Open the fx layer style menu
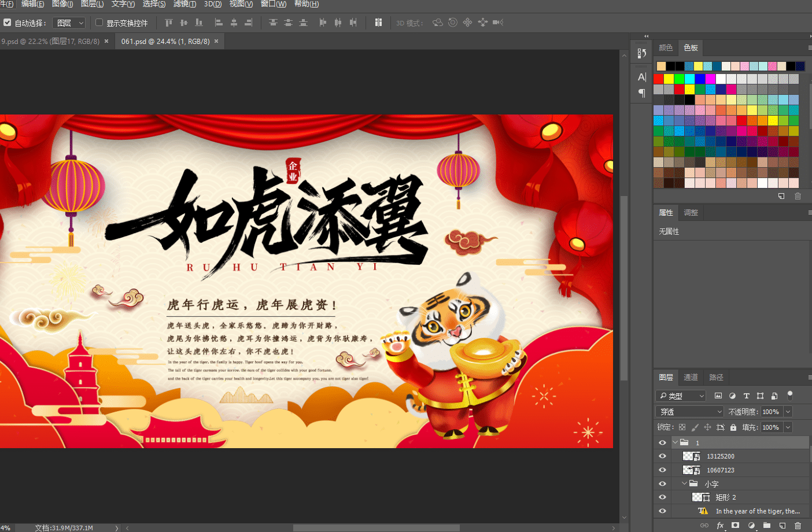Viewport: 812px width, 532px height. pos(720,526)
